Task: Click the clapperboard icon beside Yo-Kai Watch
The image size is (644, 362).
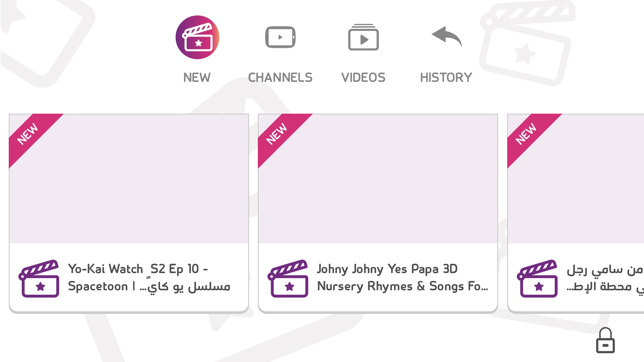Action: click(39, 278)
